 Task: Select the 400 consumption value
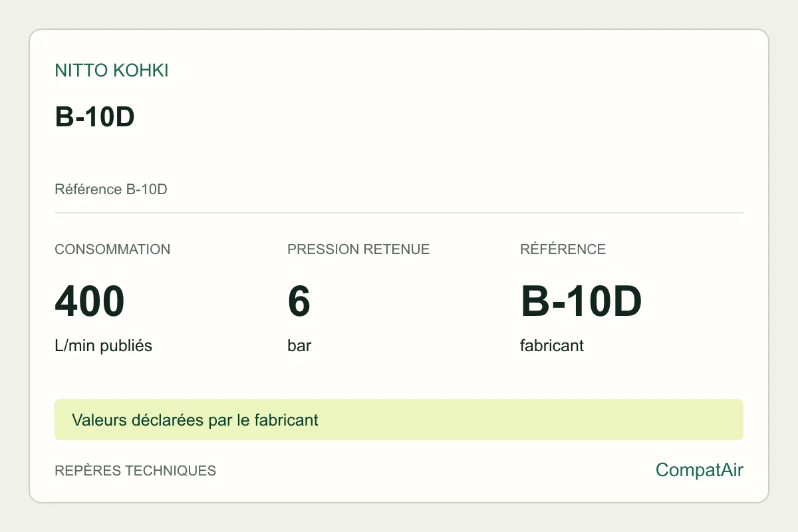[90, 301]
